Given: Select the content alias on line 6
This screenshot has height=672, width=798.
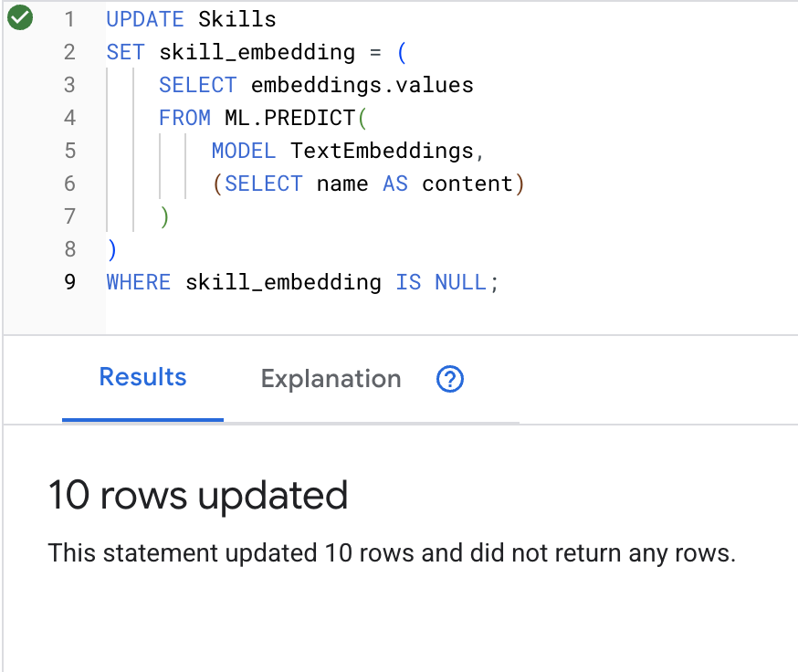Looking at the screenshot, I should [467, 184].
